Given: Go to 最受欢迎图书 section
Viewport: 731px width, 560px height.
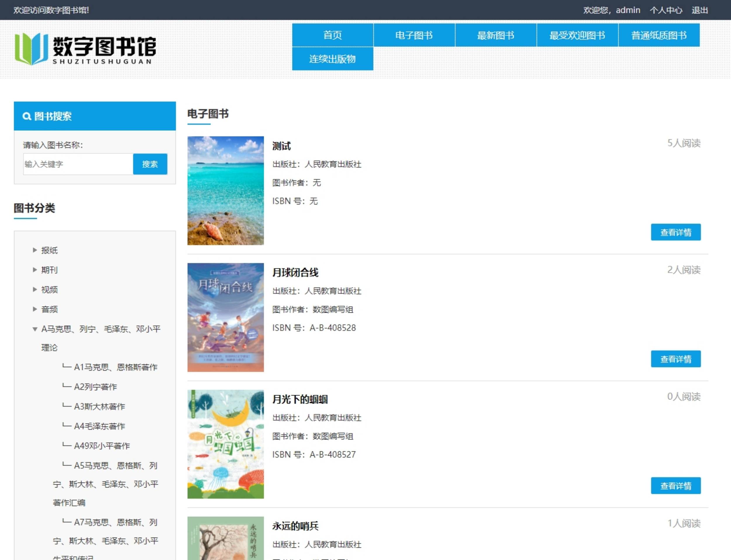Looking at the screenshot, I should (577, 35).
